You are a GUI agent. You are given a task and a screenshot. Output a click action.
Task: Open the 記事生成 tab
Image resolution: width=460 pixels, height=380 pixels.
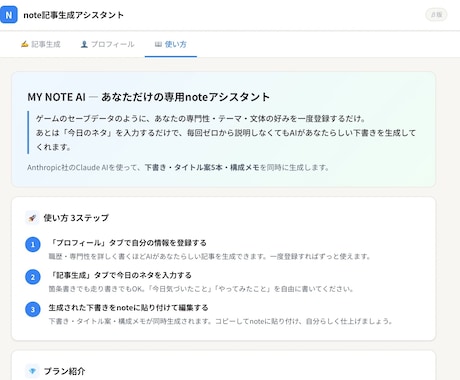[41, 44]
